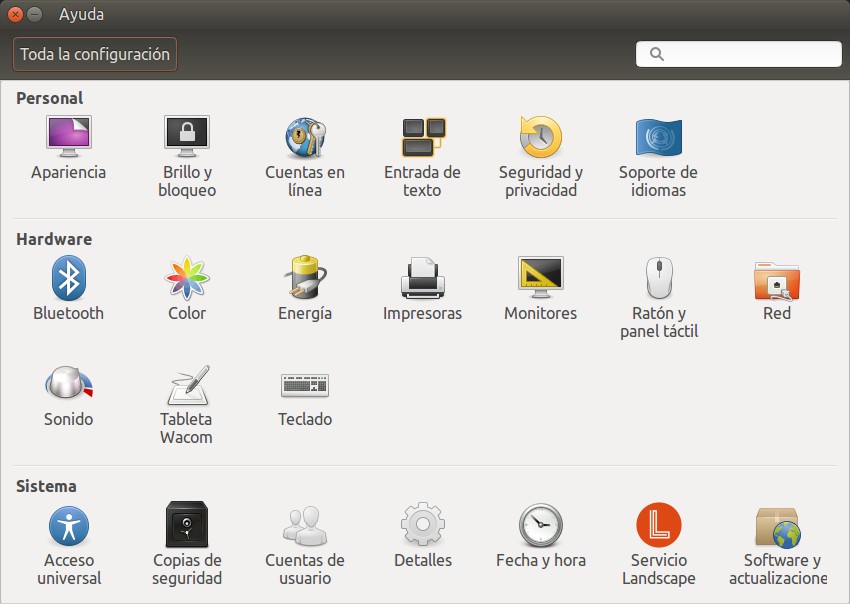Open the Red network settings
This screenshot has height=604, width=850.
(x=776, y=279)
